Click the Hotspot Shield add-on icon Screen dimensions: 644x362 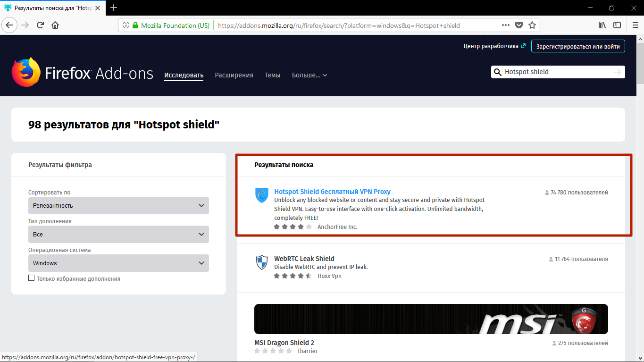coord(262,195)
